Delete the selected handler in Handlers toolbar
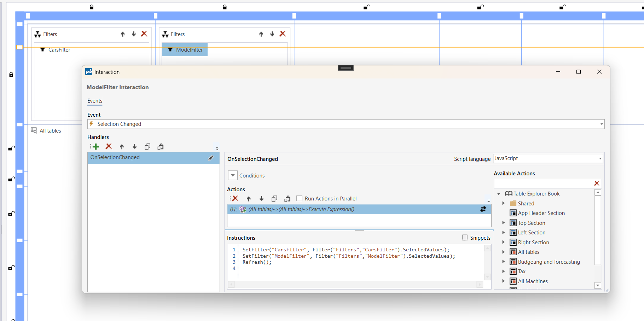Image resolution: width=644 pixels, height=321 pixels. click(x=109, y=147)
